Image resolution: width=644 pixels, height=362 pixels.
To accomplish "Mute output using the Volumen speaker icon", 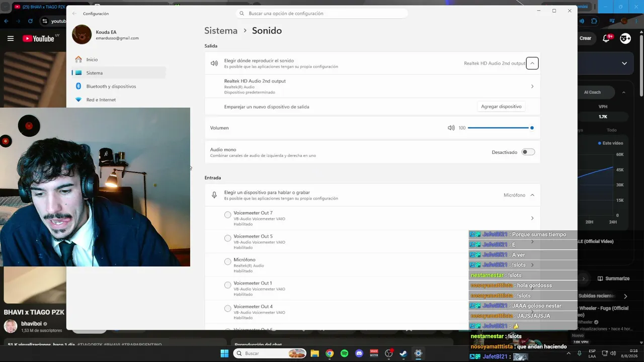I will pos(451,128).
